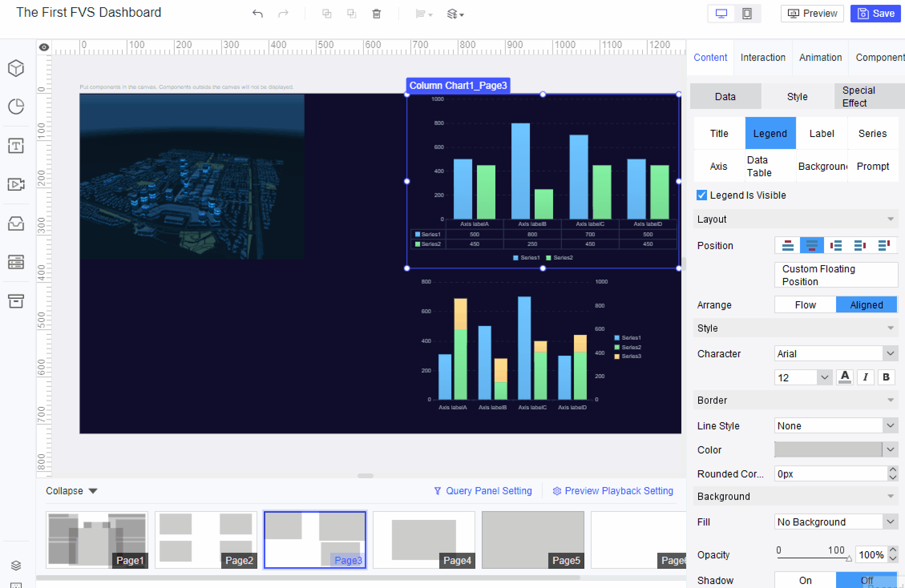Image resolution: width=905 pixels, height=588 pixels.
Task: Switch to the Interaction tab
Action: [x=763, y=57]
